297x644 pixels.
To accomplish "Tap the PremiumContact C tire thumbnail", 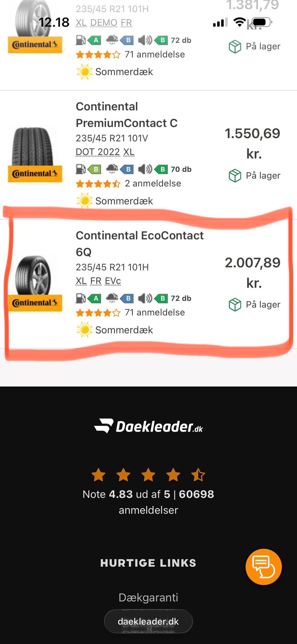I will (x=35, y=153).
